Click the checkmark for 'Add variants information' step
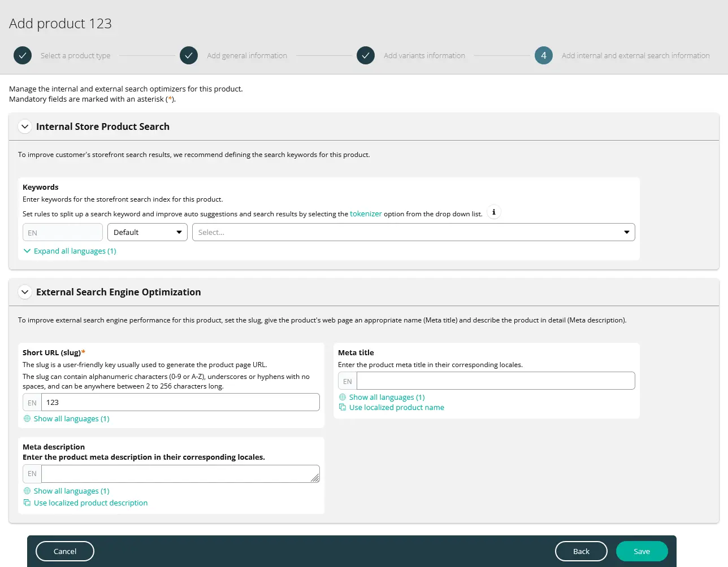 click(366, 55)
